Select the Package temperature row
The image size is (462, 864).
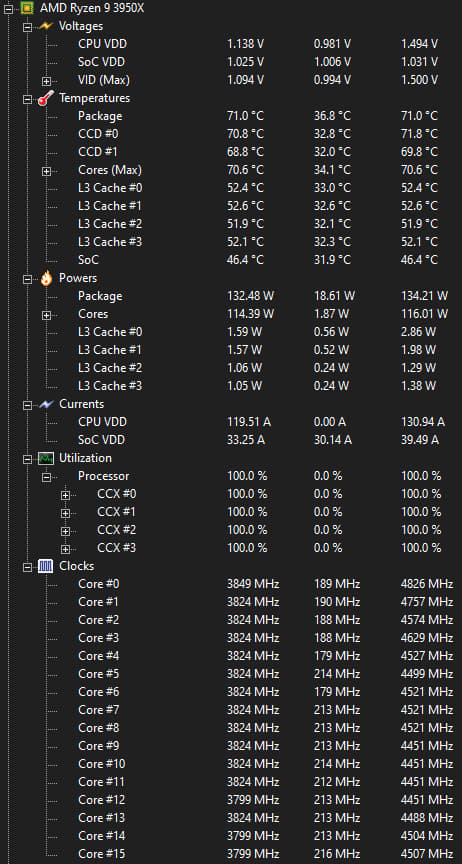point(257,116)
